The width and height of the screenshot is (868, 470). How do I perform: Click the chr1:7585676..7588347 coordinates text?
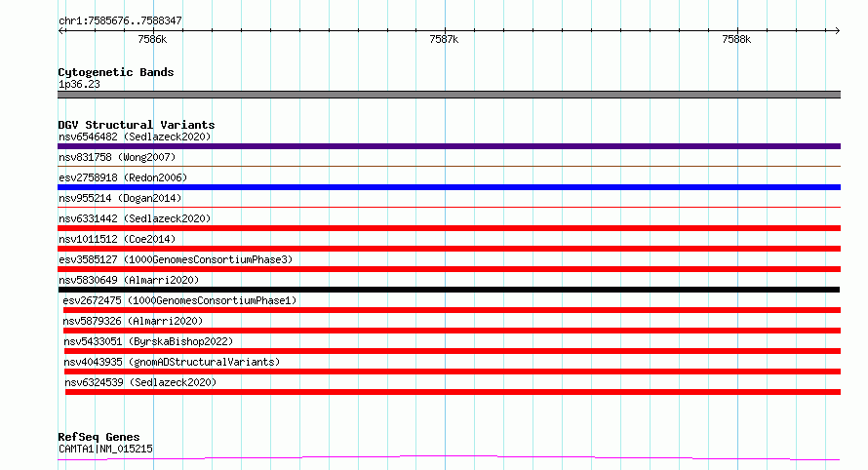(x=120, y=20)
